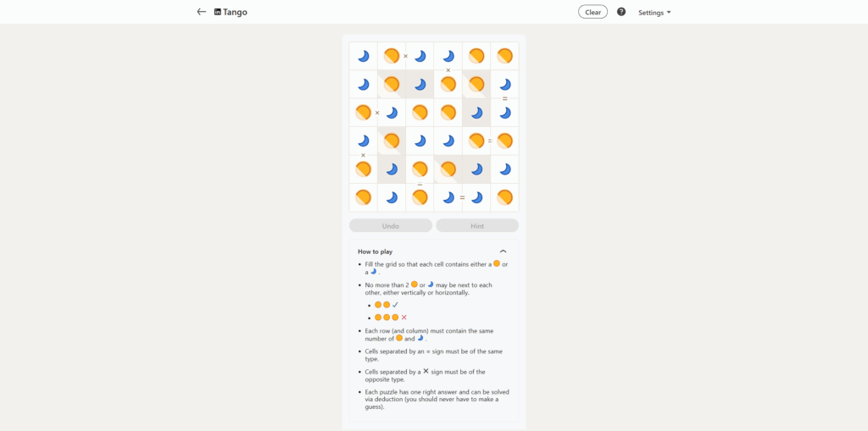Screen dimensions: 868x431
Task: Click the moon in fourth row, fourth column
Action: pyautogui.click(x=448, y=141)
